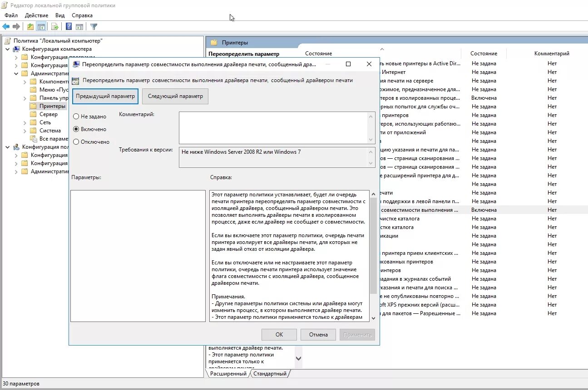
Task: Open the Файл menu
Action: coord(11,15)
